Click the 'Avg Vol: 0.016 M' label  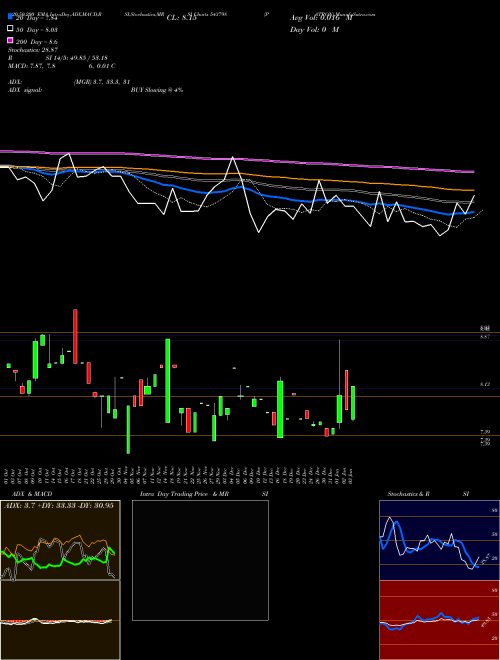coord(321,18)
